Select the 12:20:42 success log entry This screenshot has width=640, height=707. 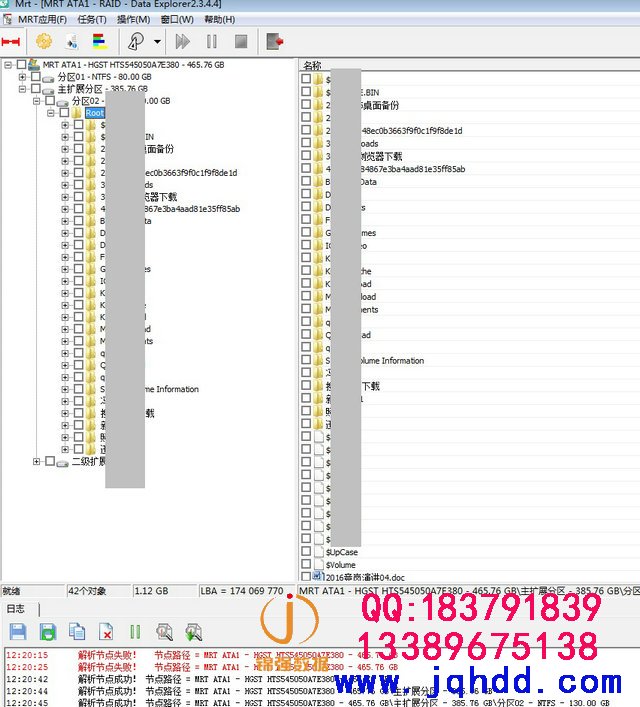coord(202,679)
